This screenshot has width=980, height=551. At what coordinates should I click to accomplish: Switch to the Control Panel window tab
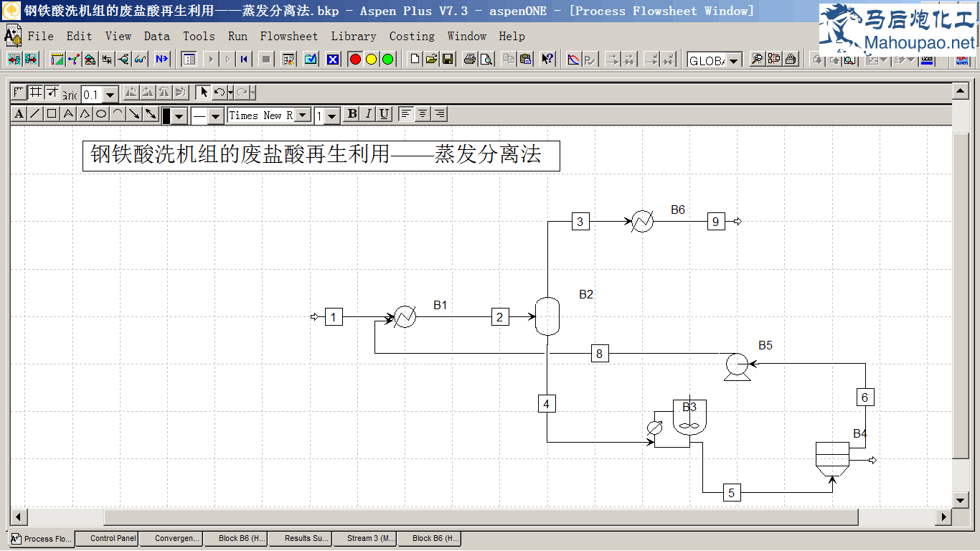pos(107,538)
